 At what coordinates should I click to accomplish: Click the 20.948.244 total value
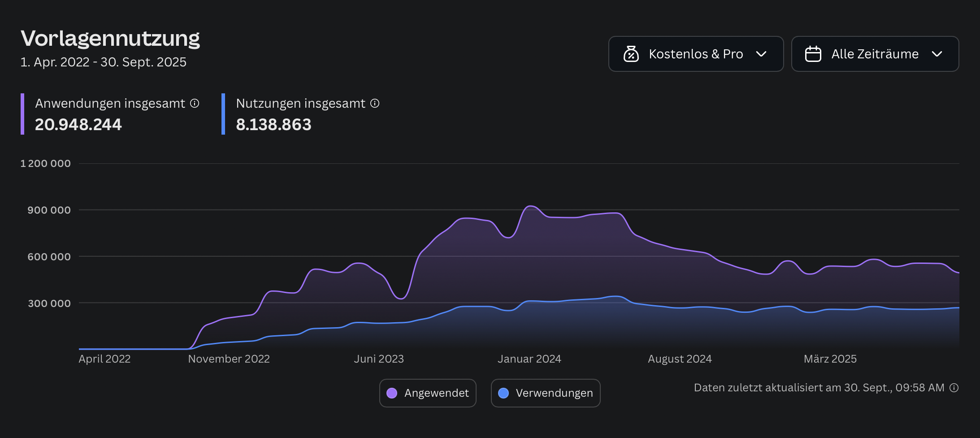(x=78, y=124)
